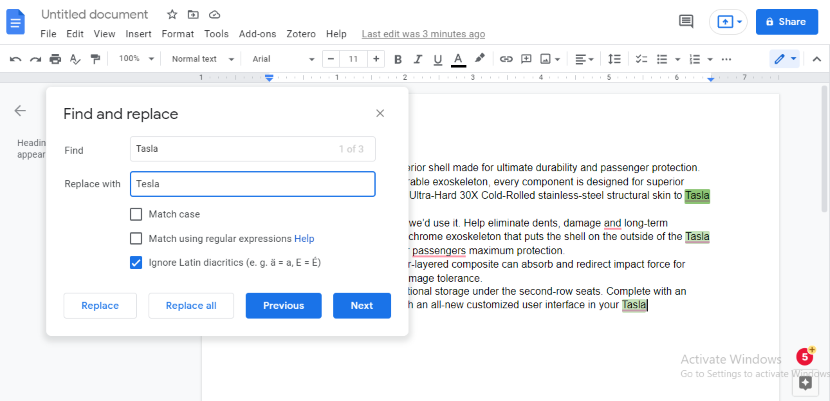Select the paint format tool
Image resolution: width=830 pixels, height=401 pixels.
(95, 59)
